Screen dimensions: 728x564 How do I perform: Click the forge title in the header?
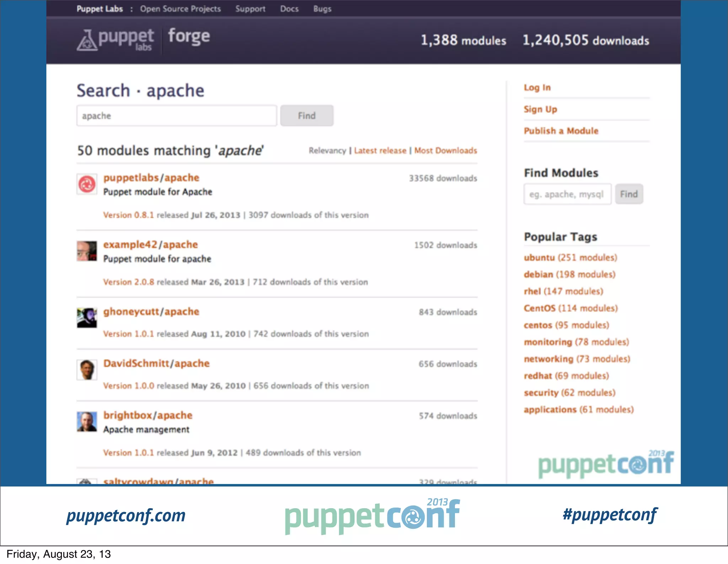pos(189,37)
